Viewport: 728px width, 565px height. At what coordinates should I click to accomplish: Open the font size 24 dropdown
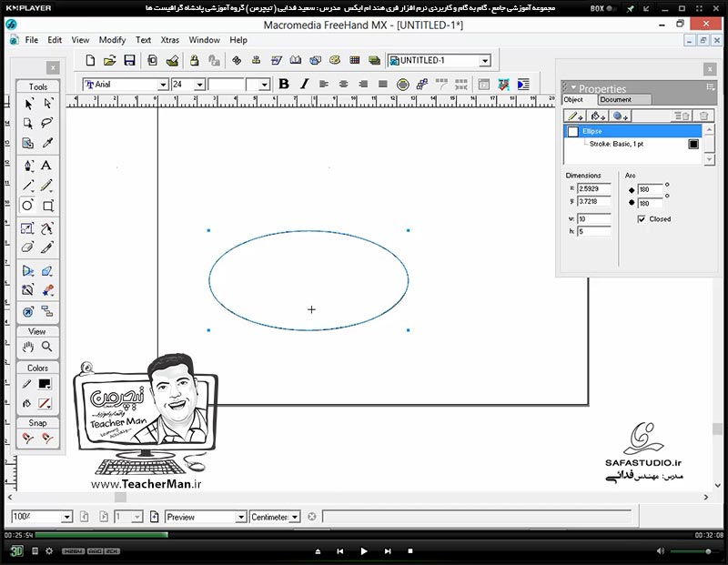click(199, 85)
